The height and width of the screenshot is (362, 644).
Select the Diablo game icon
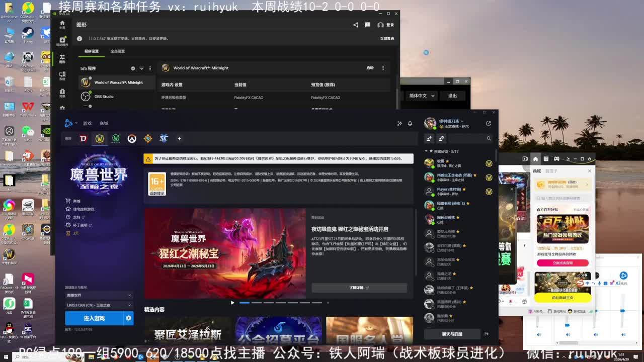click(84, 139)
